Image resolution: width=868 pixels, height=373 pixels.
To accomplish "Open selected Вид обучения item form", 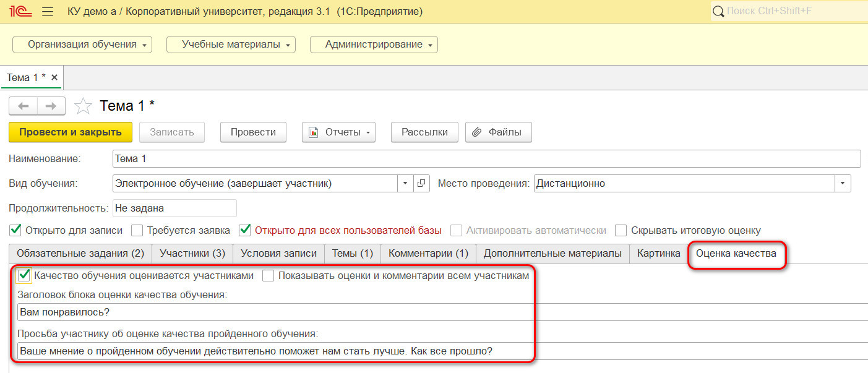I will pos(421,183).
